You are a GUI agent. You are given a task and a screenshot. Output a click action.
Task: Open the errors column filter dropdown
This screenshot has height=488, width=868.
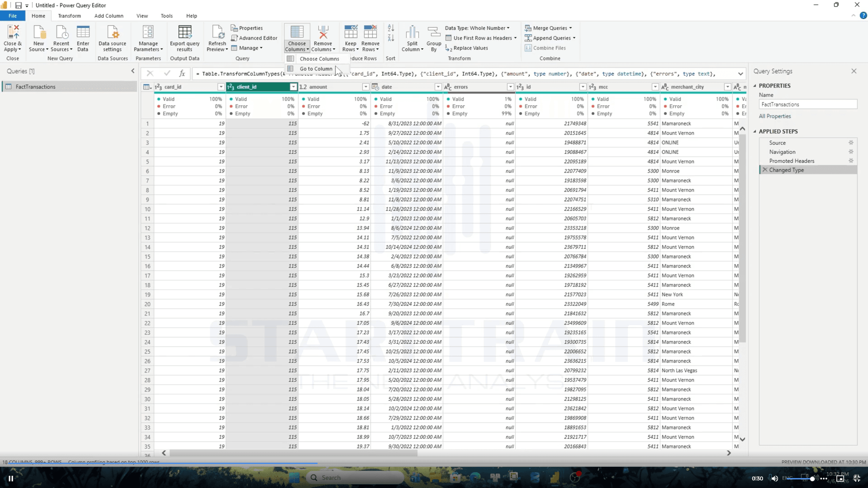[x=510, y=87]
